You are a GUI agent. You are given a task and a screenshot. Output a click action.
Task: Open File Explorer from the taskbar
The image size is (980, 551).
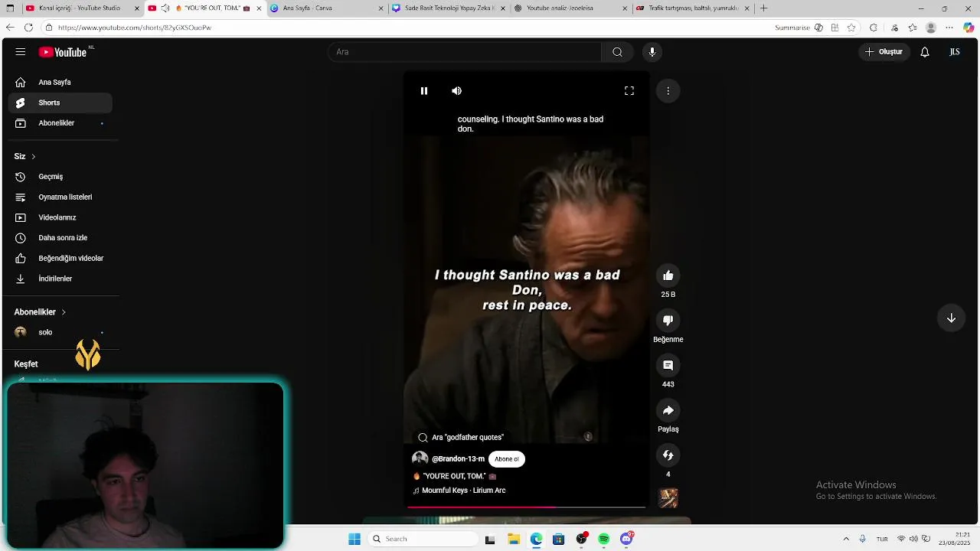point(513,540)
